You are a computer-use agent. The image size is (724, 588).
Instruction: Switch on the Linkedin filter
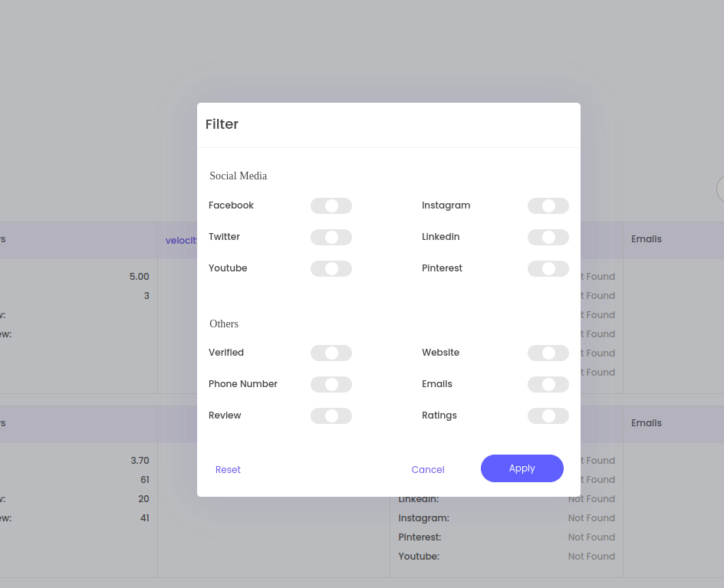click(x=548, y=237)
